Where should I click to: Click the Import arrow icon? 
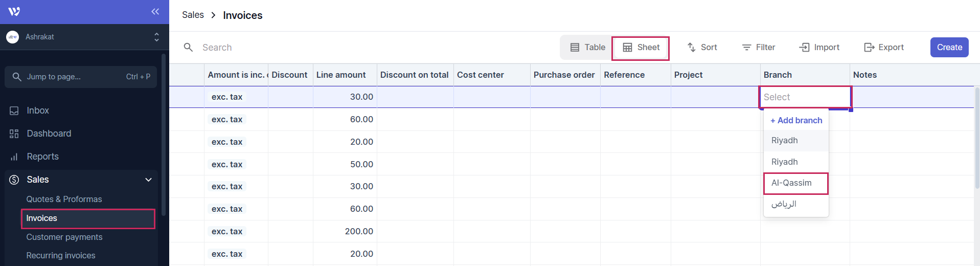804,47
